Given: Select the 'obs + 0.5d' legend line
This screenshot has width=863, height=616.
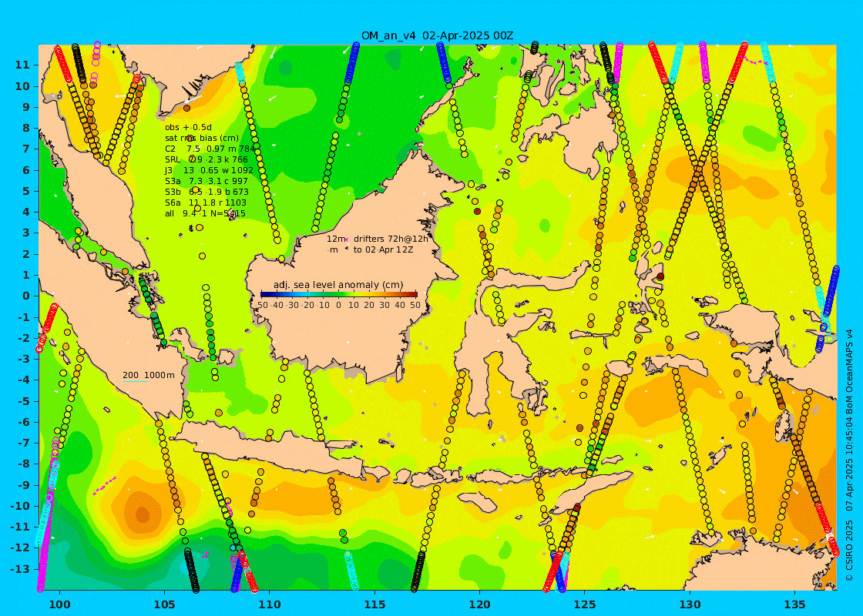Looking at the screenshot, I should click(x=188, y=128).
